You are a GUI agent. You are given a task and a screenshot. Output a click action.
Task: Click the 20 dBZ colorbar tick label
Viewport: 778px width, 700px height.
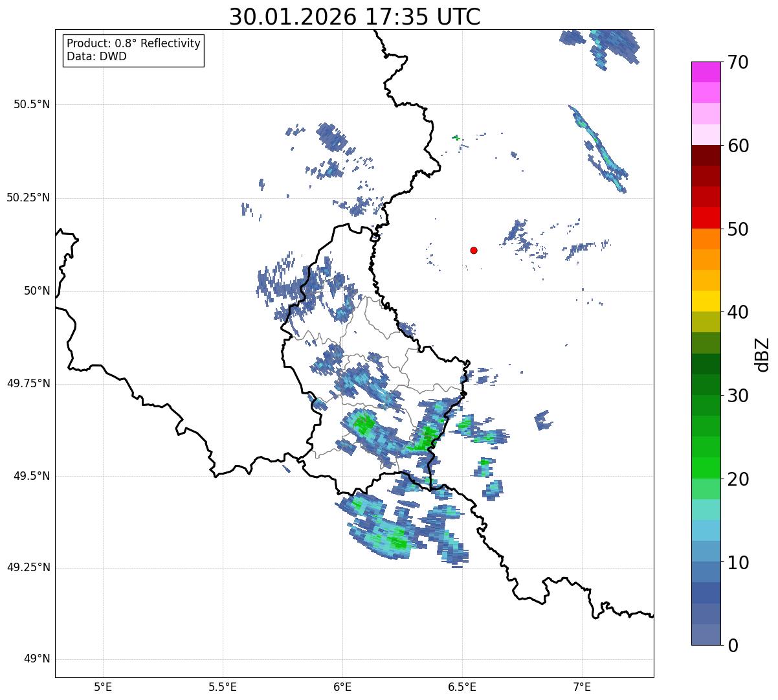pyautogui.click(x=738, y=479)
